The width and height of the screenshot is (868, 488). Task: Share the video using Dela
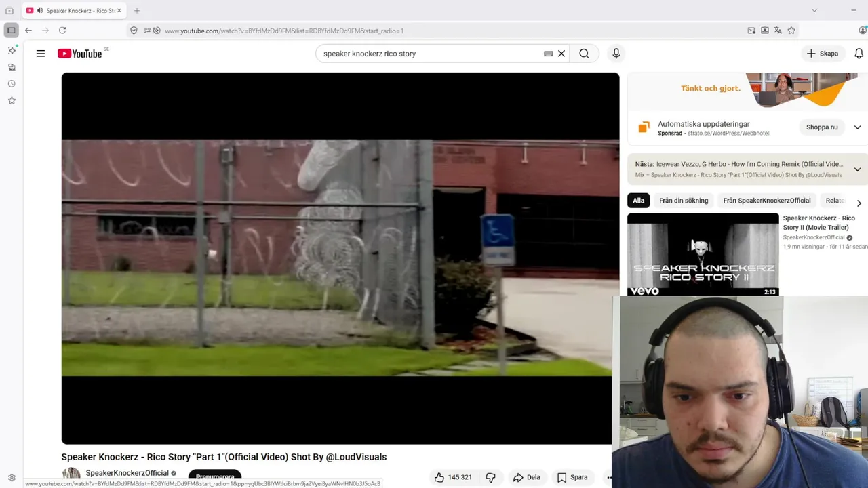pyautogui.click(x=527, y=477)
